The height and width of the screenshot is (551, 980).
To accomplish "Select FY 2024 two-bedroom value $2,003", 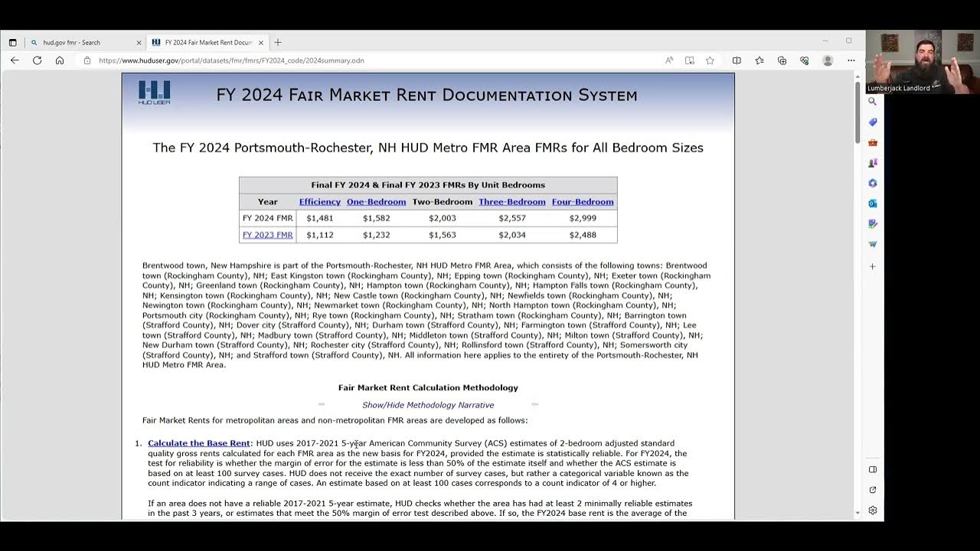I will coord(443,218).
